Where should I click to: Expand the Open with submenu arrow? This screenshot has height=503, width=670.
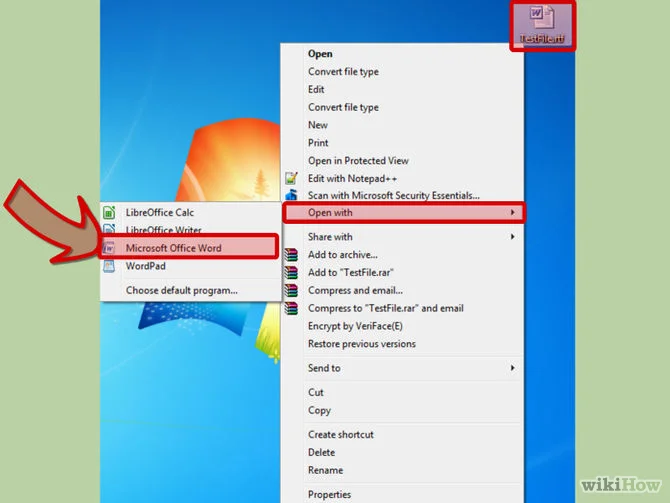[513, 212]
